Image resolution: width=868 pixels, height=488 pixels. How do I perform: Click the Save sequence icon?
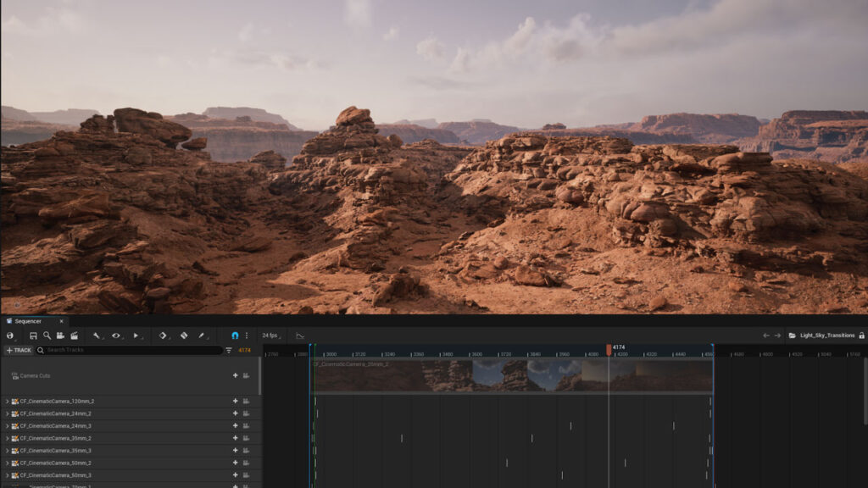pos(33,335)
